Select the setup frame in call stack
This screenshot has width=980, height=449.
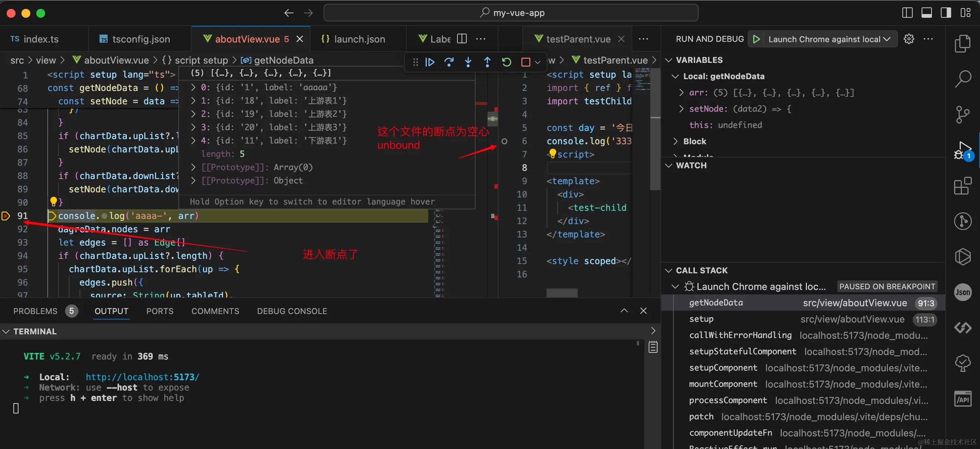[701, 319]
